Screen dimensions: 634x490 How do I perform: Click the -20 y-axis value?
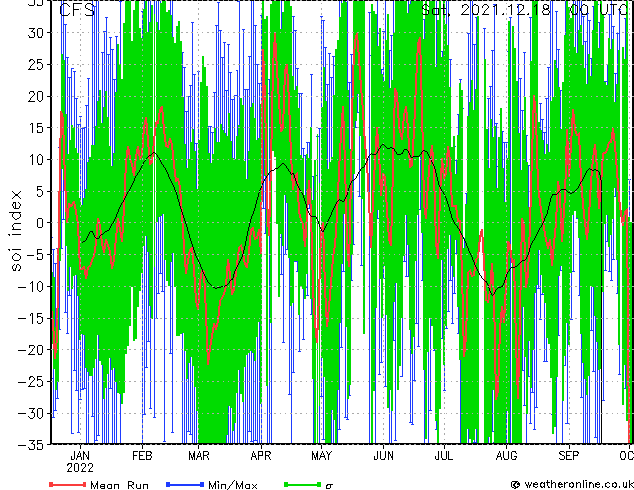pos(31,350)
